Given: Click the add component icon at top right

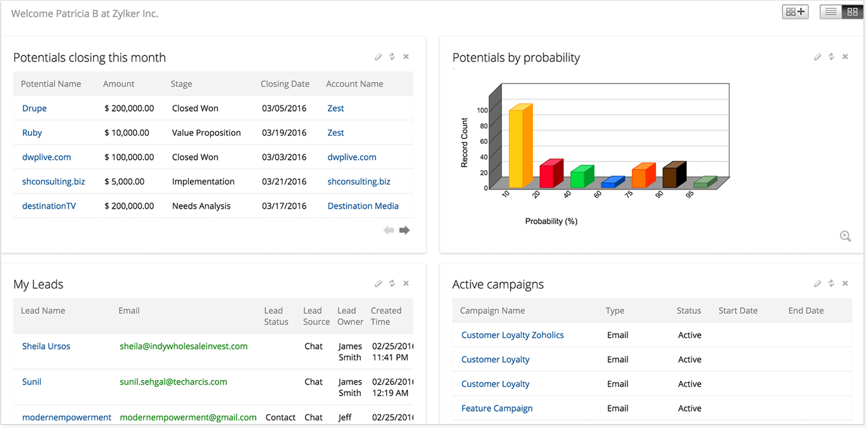Looking at the screenshot, I should tap(795, 12).
